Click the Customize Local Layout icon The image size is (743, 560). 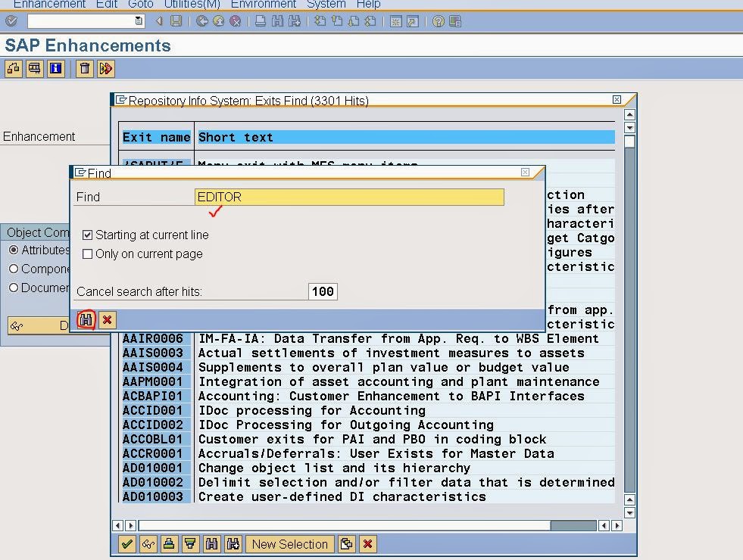click(455, 21)
